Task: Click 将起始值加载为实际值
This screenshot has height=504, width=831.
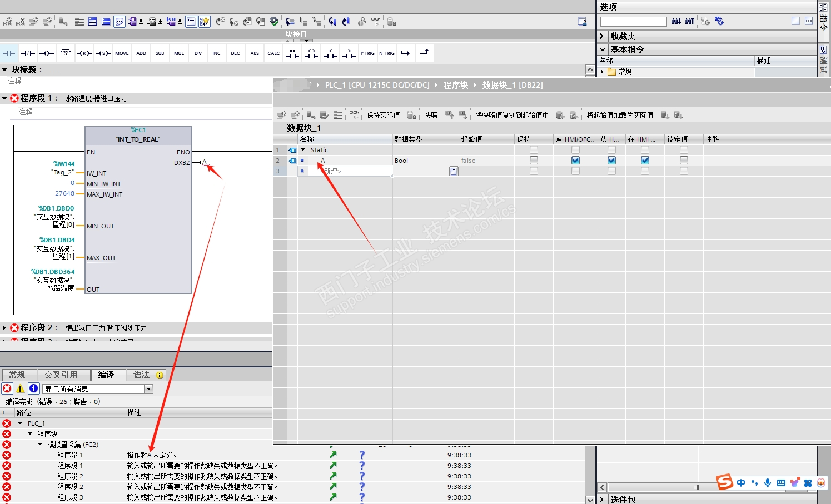Action: click(x=620, y=115)
